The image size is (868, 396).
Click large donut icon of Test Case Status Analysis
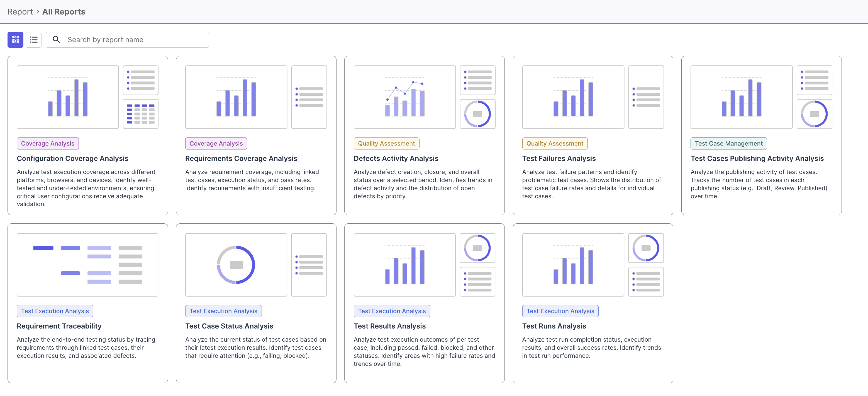pyautogui.click(x=236, y=265)
